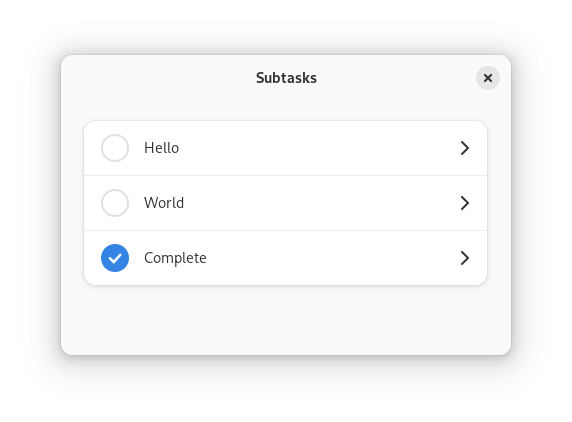Mark the Hello subtask as done
The height and width of the screenshot is (422, 572).
coord(115,148)
